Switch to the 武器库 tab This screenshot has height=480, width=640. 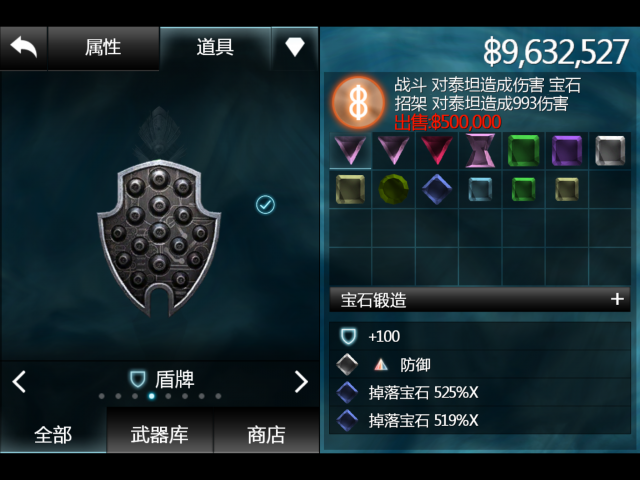point(160,434)
